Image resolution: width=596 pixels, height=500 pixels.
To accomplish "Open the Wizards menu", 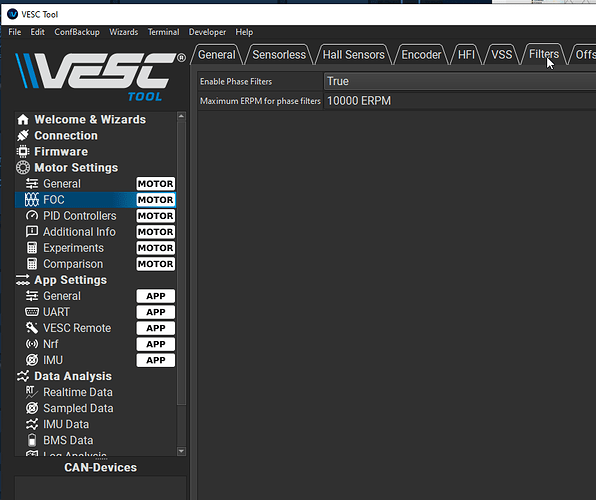I will tap(124, 32).
